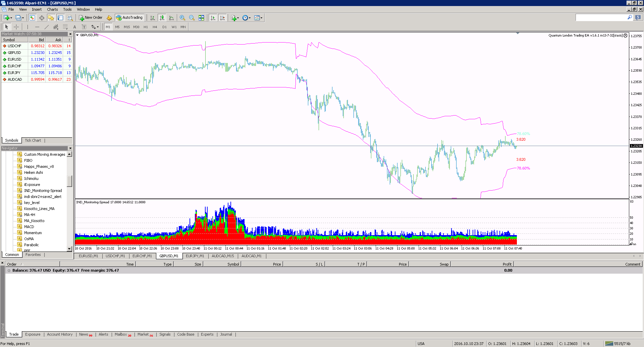Screen dimensions: 644x347
Task: Switch timeframe to H4
Action: [155, 27]
